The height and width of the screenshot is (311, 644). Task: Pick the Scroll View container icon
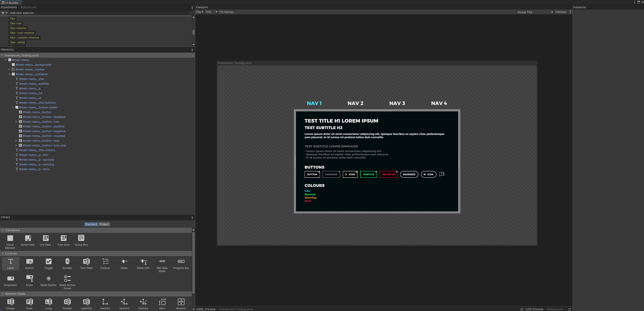(28, 238)
